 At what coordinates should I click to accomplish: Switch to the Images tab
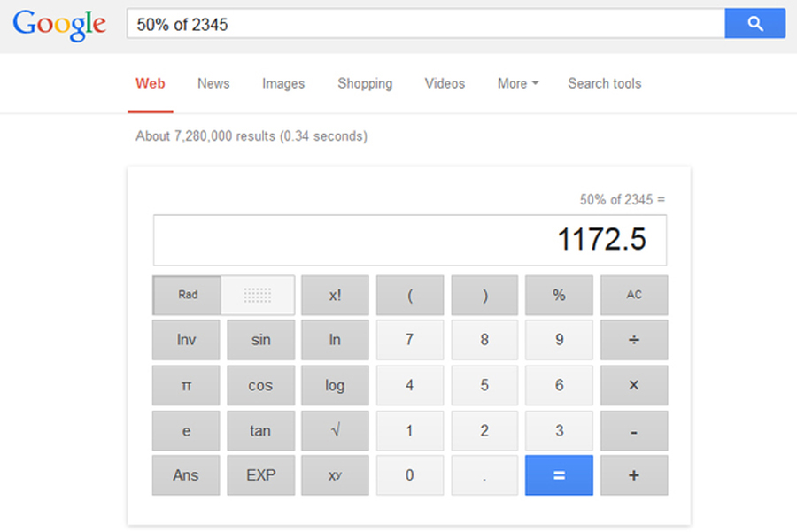coord(283,83)
